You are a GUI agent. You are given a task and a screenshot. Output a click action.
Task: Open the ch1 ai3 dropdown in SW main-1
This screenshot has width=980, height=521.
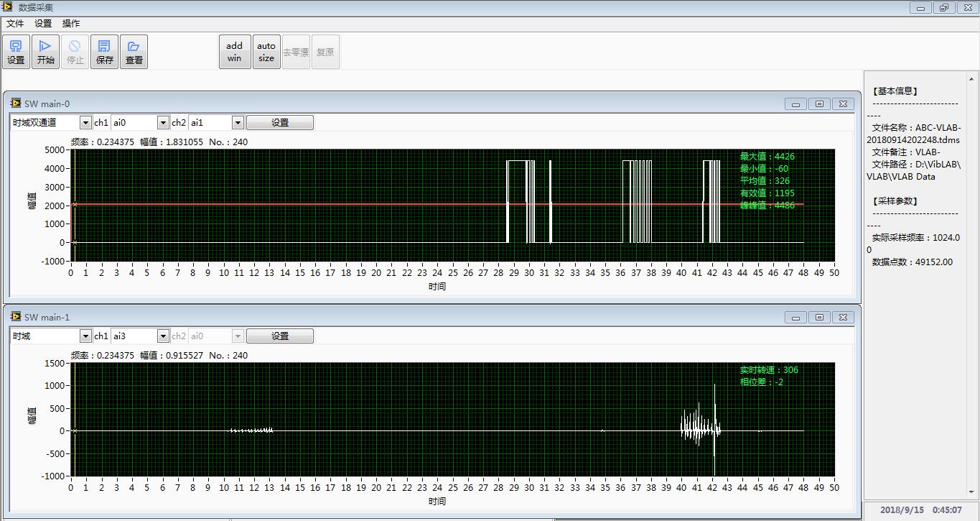[x=163, y=336]
